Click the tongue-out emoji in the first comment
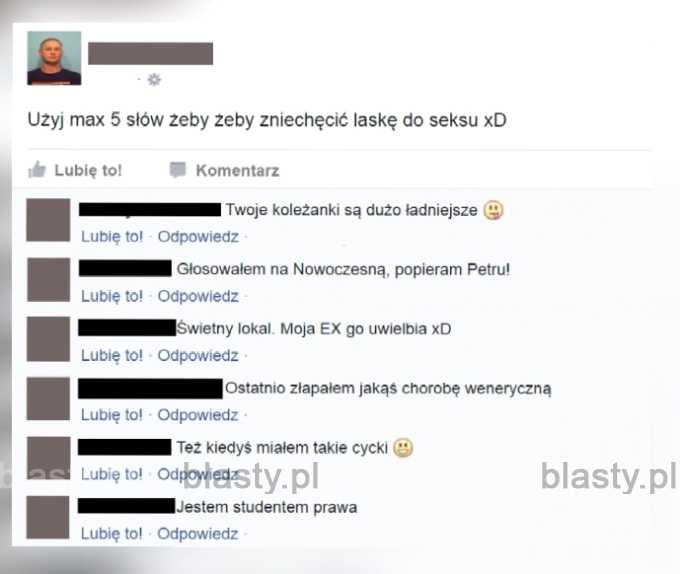Viewport: 680px width, 574px height. [x=493, y=210]
